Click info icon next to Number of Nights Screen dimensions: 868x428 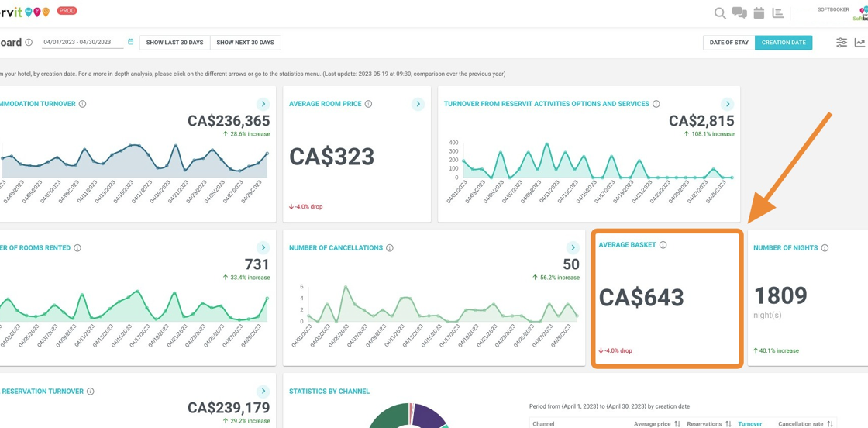coord(825,248)
